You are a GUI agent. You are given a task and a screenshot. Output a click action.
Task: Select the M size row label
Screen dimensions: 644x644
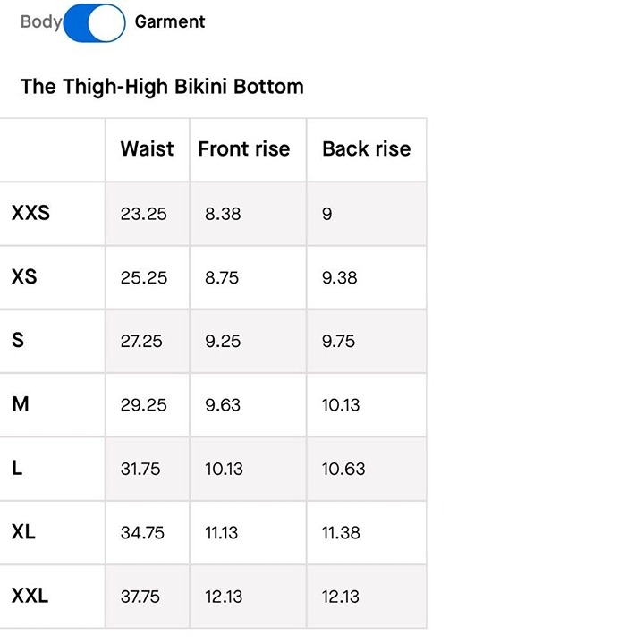21,403
